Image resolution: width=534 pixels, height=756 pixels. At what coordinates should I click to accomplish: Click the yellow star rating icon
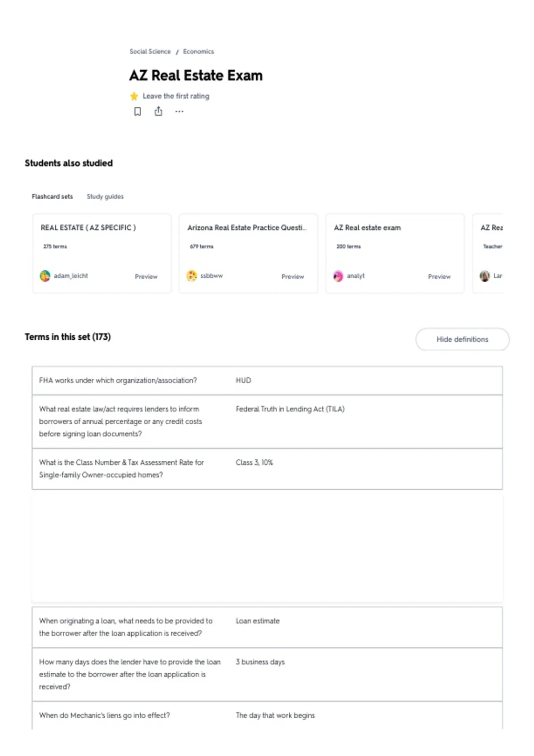click(x=134, y=96)
